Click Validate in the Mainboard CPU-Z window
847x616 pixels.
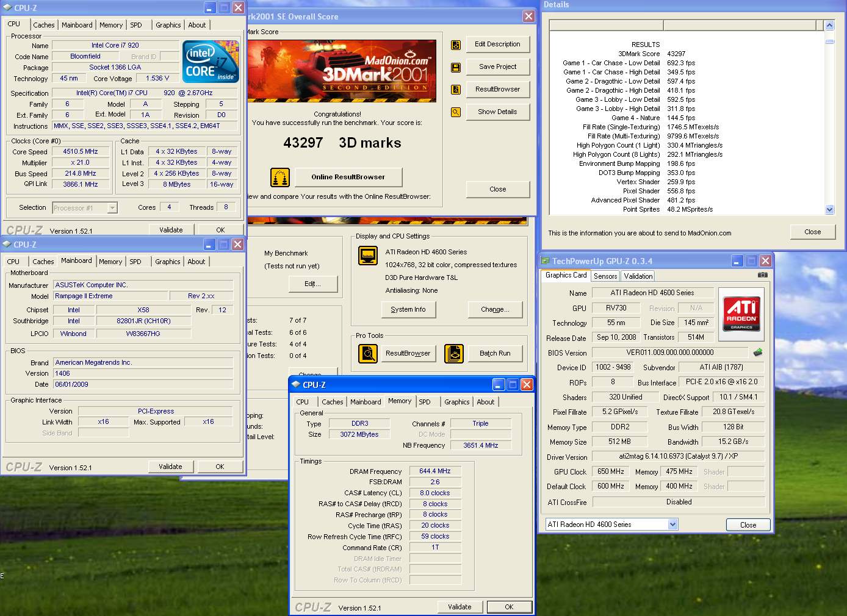pos(171,467)
